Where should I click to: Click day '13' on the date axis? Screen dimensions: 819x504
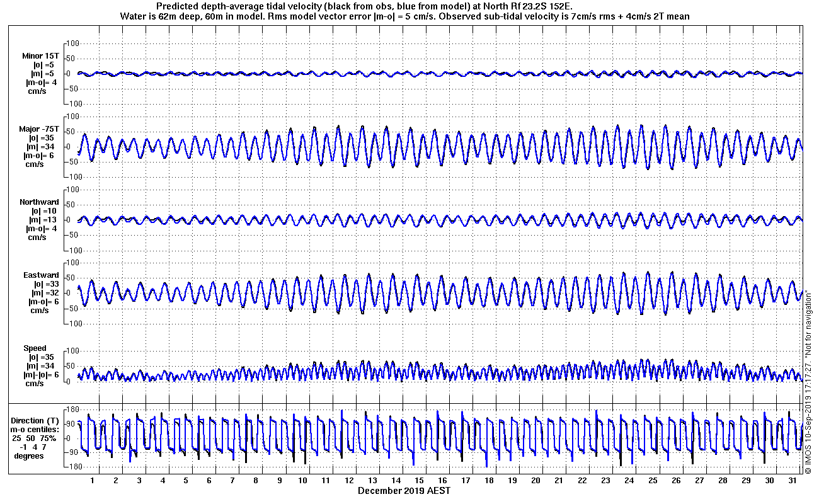click(x=372, y=481)
